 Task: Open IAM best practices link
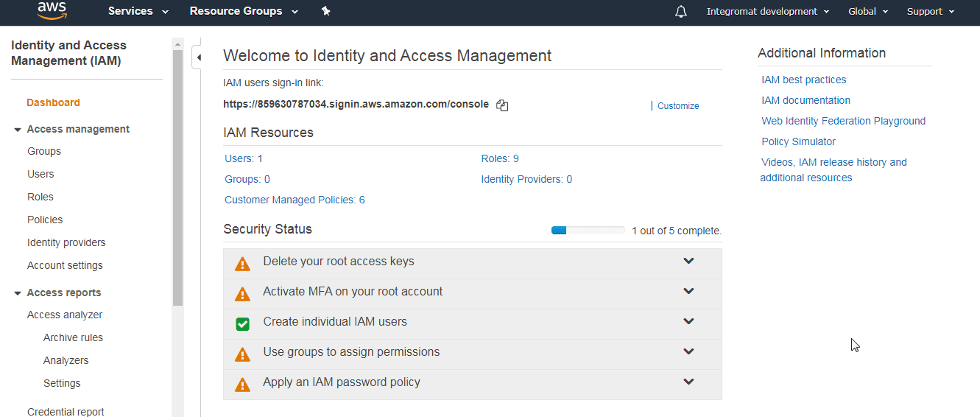804,80
